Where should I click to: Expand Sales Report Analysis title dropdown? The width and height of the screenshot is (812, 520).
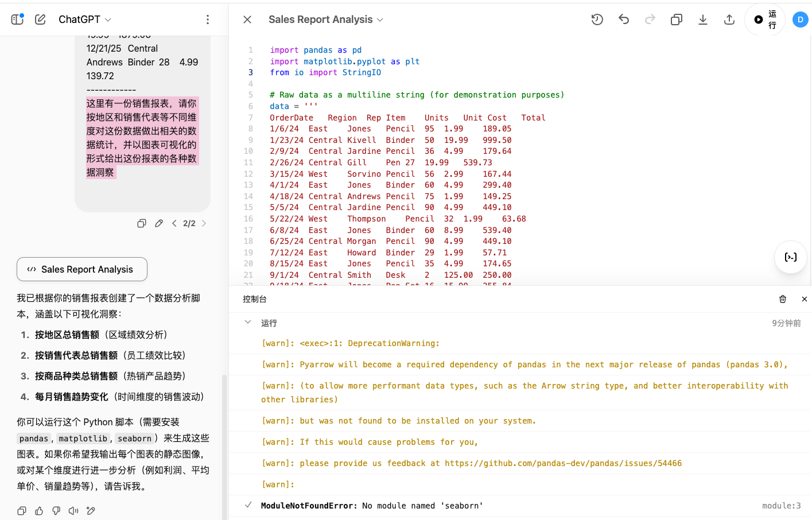(x=326, y=20)
